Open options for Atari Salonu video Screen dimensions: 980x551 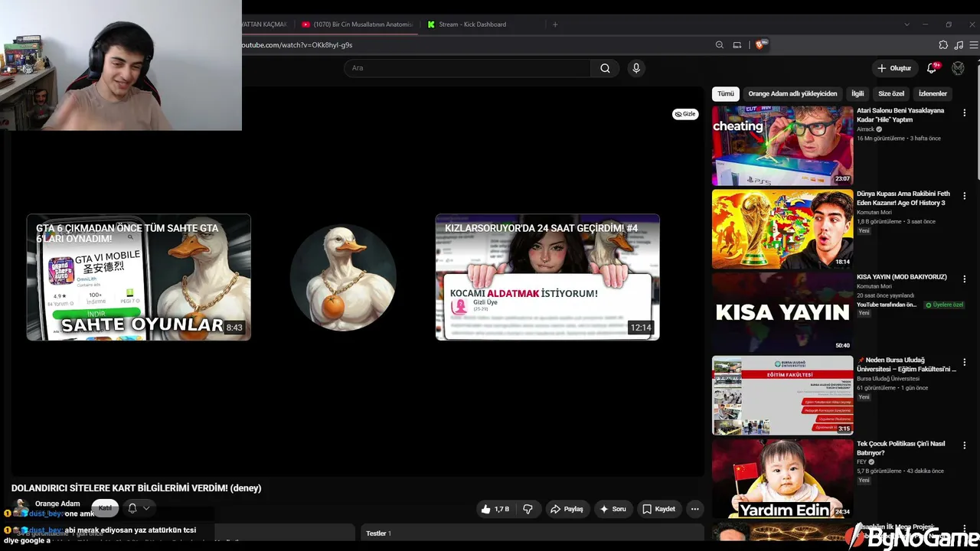964,112
